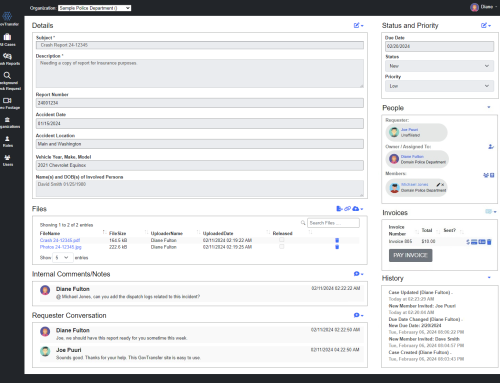
Task: Click the square icon next to add members
Action: click(x=492, y=175)
